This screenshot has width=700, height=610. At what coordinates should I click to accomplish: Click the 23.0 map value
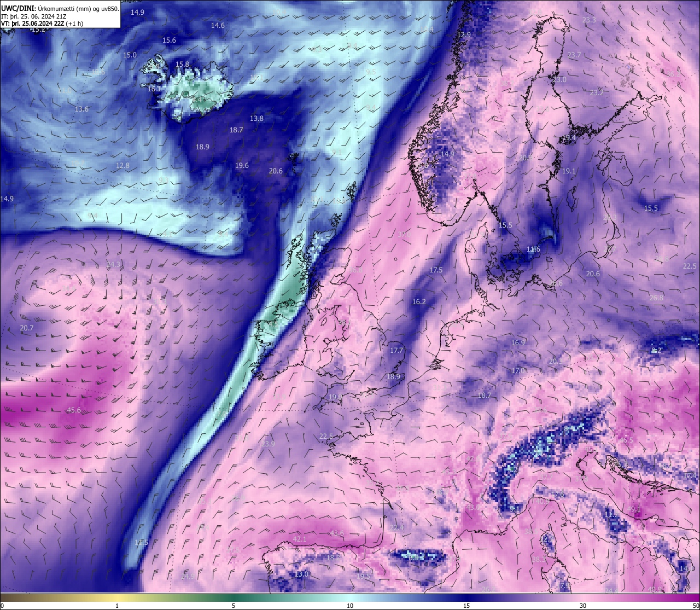coord(559,79)
